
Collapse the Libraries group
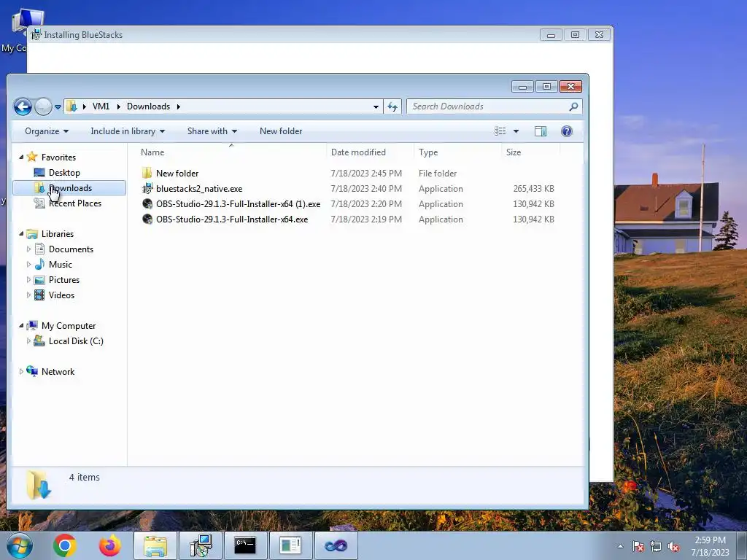coord(21,233)
